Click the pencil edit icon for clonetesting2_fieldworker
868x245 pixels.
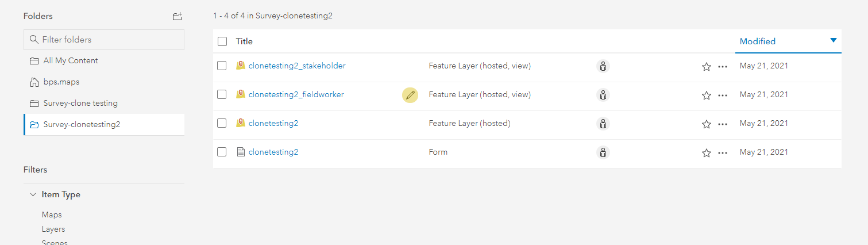point(410,95)
